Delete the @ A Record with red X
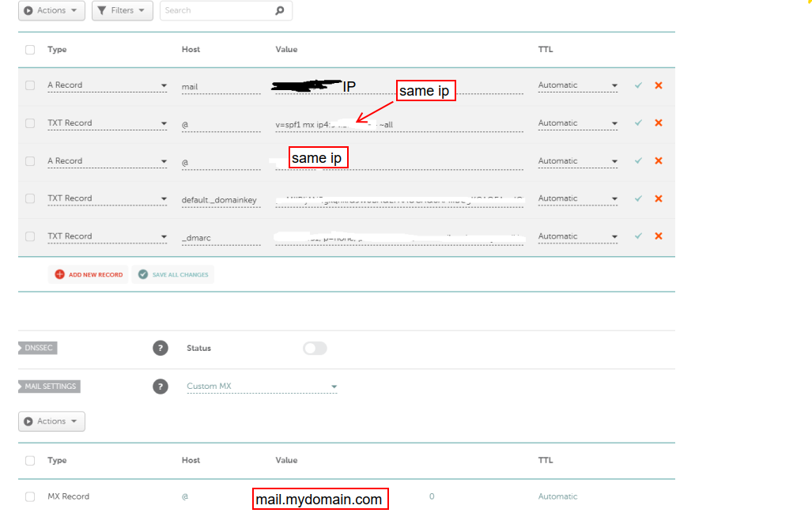The width and height of the screenshot is (812, 513). 659,161
